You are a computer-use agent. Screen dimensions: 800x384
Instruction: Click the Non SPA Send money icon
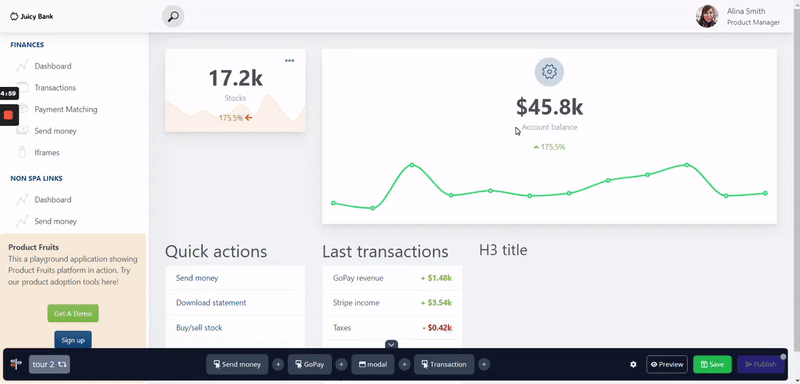coord(22,221)
